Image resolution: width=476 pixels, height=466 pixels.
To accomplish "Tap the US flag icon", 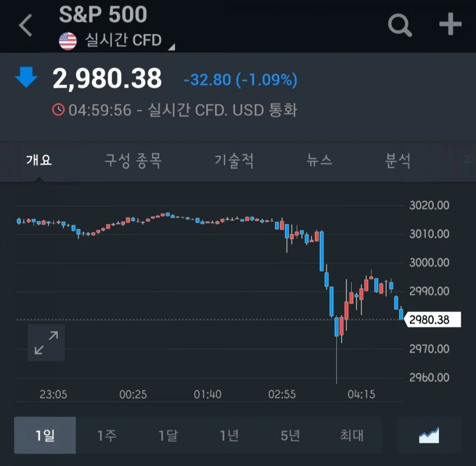I will pos(68,41).
